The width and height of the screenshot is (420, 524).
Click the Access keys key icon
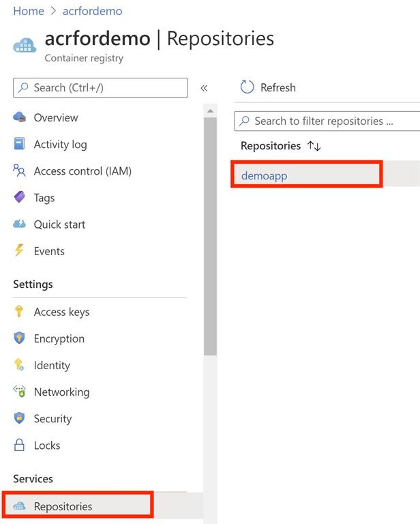pyautogui.click(x=19, y=311)
